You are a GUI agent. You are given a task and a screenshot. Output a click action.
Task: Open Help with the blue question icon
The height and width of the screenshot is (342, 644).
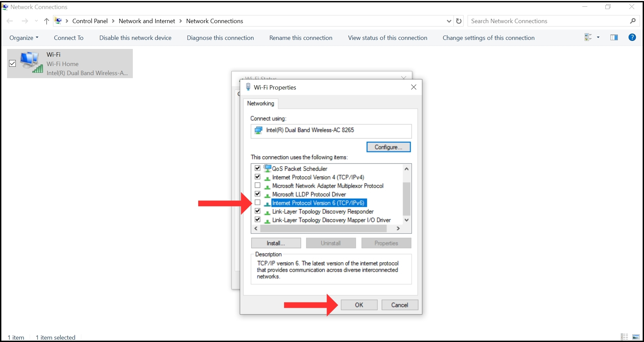click(x=632, y=37)
